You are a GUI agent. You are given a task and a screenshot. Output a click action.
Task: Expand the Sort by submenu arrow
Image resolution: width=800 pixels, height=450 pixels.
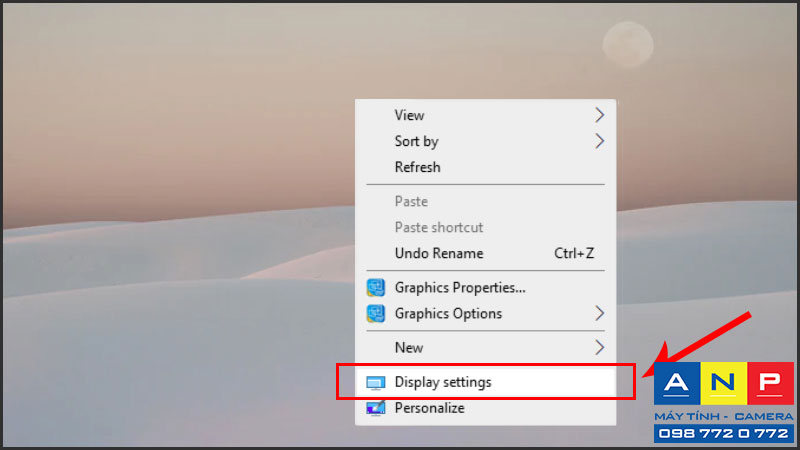click(599, 141)
